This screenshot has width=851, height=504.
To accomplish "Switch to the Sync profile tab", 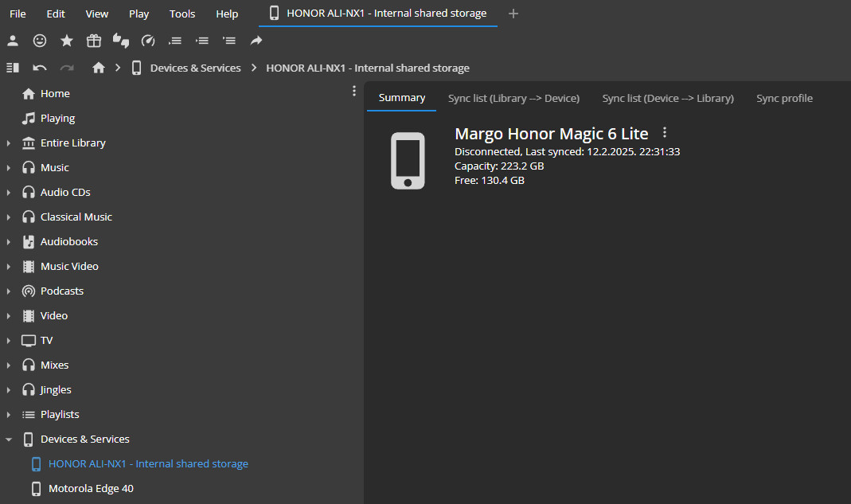I will (x=784, y=98).
